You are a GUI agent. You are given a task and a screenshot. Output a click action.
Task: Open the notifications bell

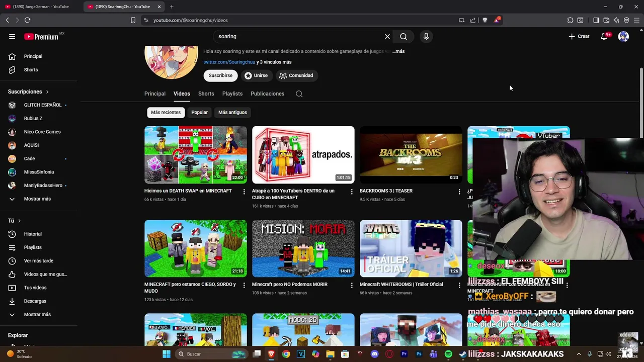pyautogui.click(x=605, y=36)
